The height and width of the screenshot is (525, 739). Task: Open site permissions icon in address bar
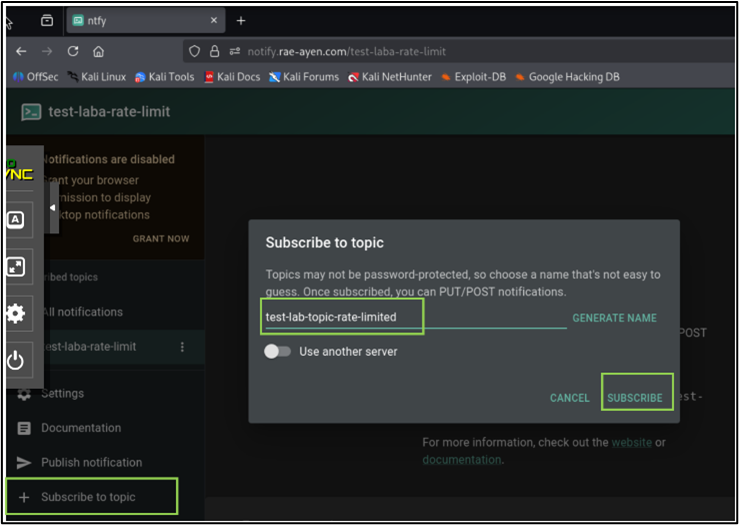[x=235, y=51]
